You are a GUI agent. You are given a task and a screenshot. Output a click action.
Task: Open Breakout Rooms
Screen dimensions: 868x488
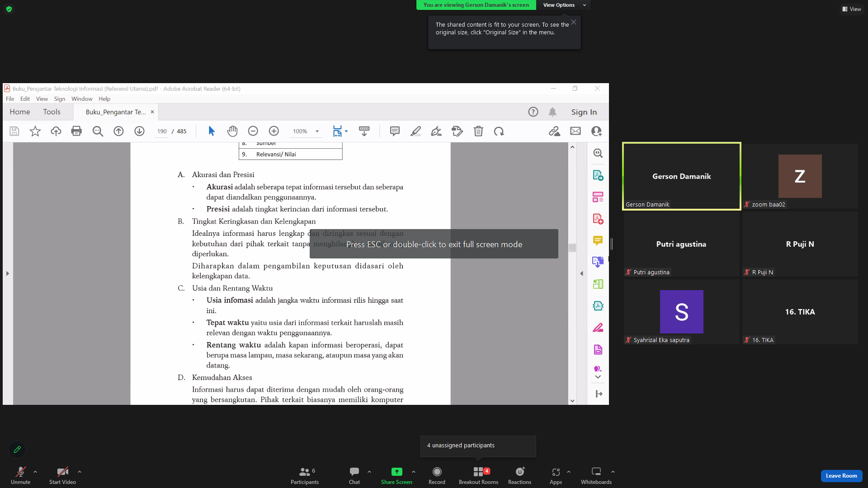coord(478,475)
